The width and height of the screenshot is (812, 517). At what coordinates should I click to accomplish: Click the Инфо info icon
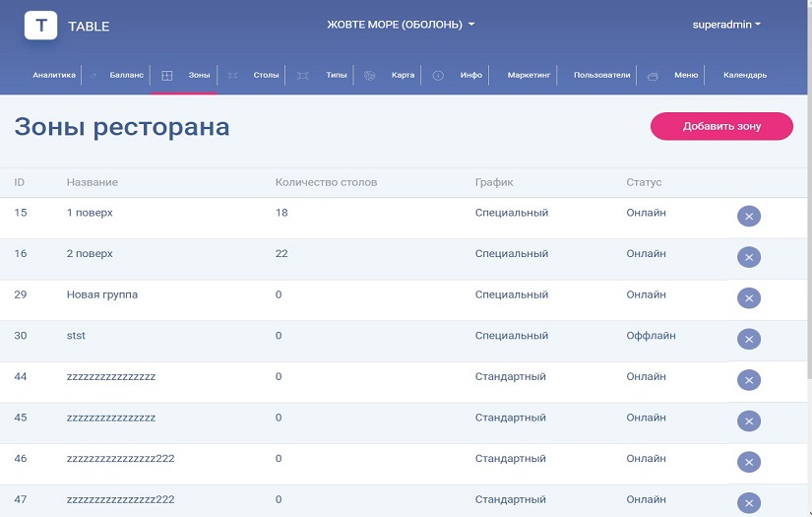[x=438, y=76]
